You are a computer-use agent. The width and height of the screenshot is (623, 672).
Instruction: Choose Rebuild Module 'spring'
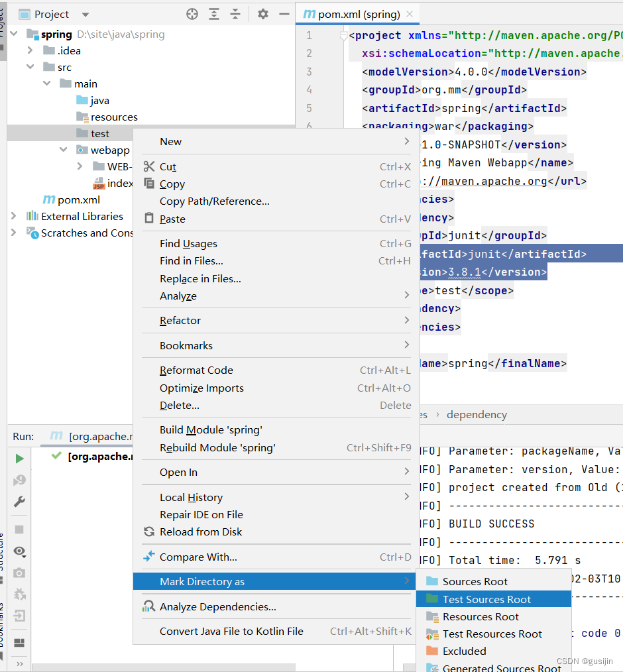276,447
